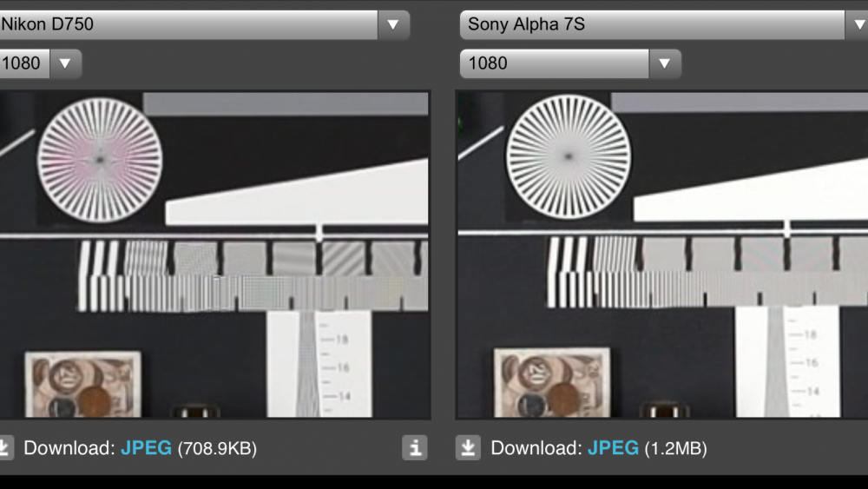This screenshot has height=489, width=868.
Task: Download the 1.2MB JPEG via its link
Action: (x=613, y=448)
